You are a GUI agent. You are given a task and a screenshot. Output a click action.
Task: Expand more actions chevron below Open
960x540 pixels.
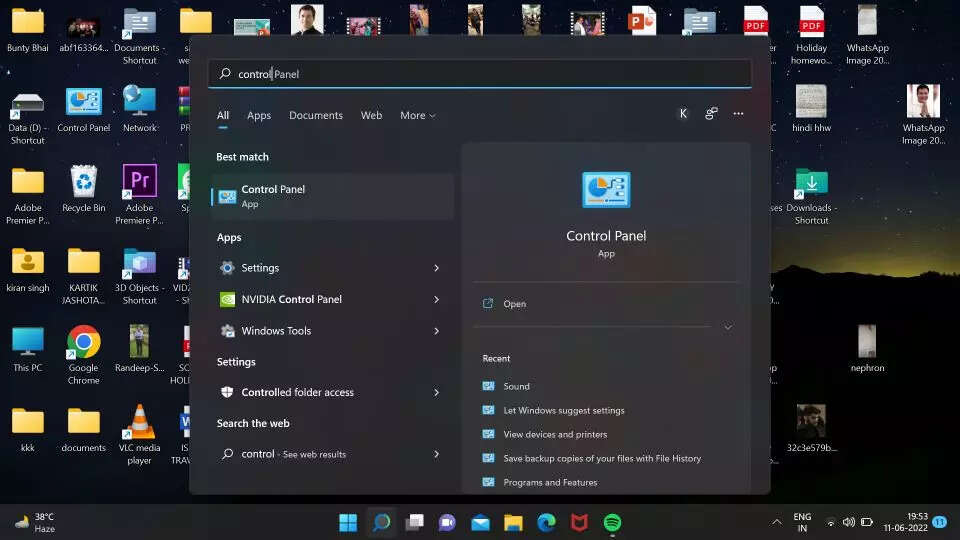(728, 327)
